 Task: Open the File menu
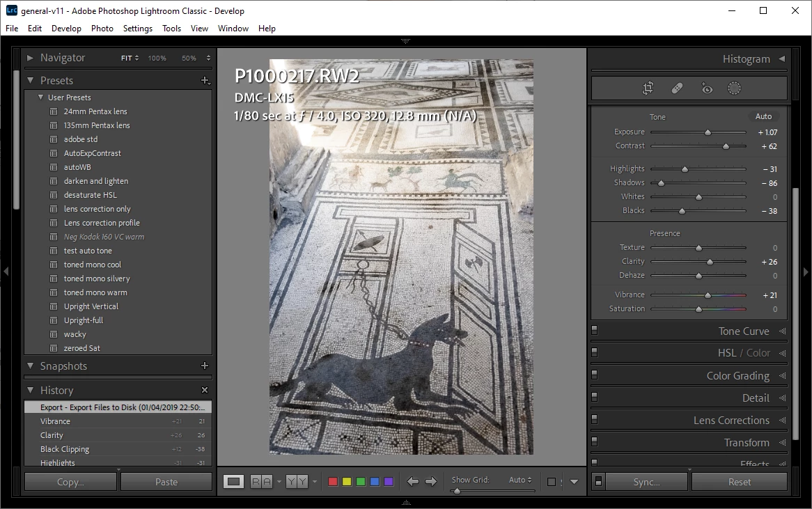tap(12, 29)
